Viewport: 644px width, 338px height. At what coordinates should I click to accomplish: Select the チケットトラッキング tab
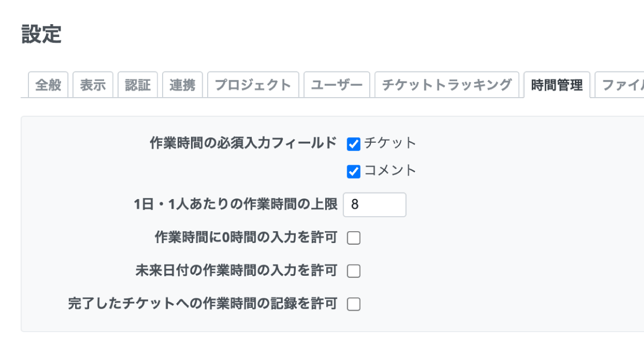tap(447, 85)
